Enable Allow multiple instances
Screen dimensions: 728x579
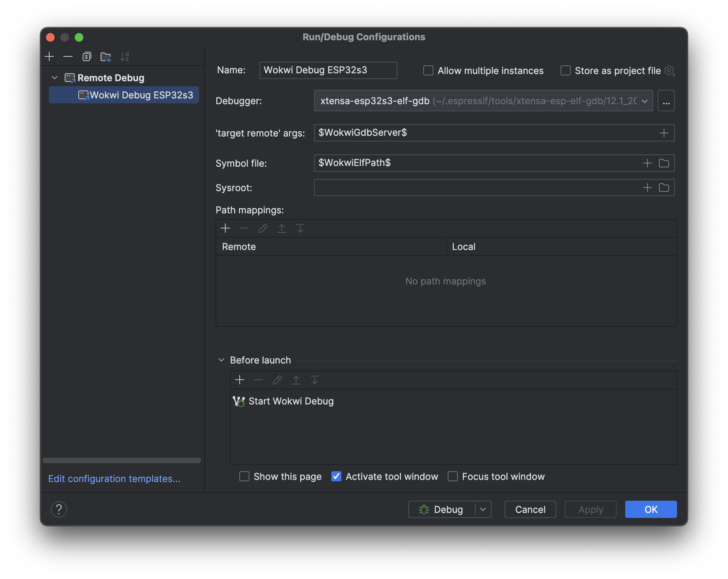tap(428, 70)
